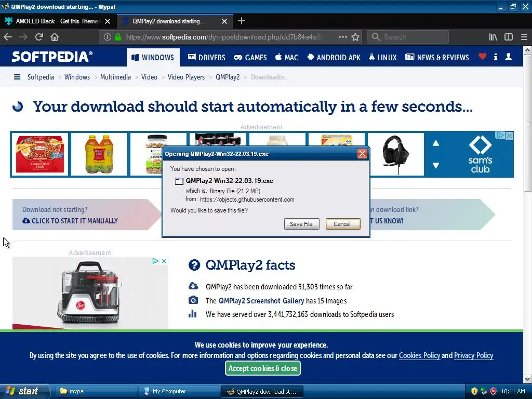Open the Linux section

383,57
